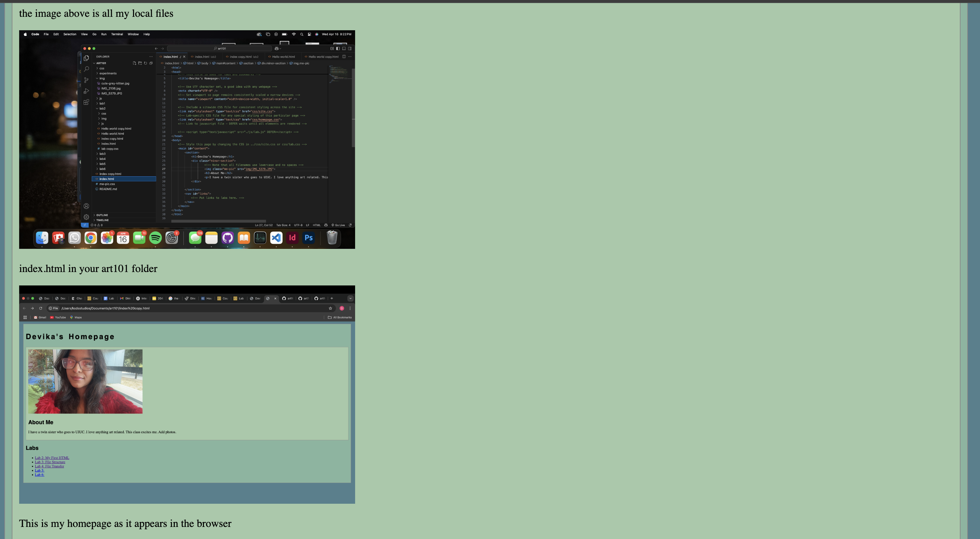Open the Manage gear icon in VS Code
980x539 pixels.
(x=86, y=217)
